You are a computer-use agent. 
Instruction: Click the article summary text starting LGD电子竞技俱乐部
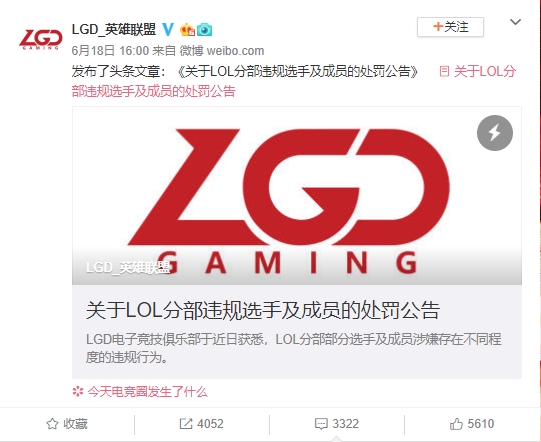pos(294,348)
